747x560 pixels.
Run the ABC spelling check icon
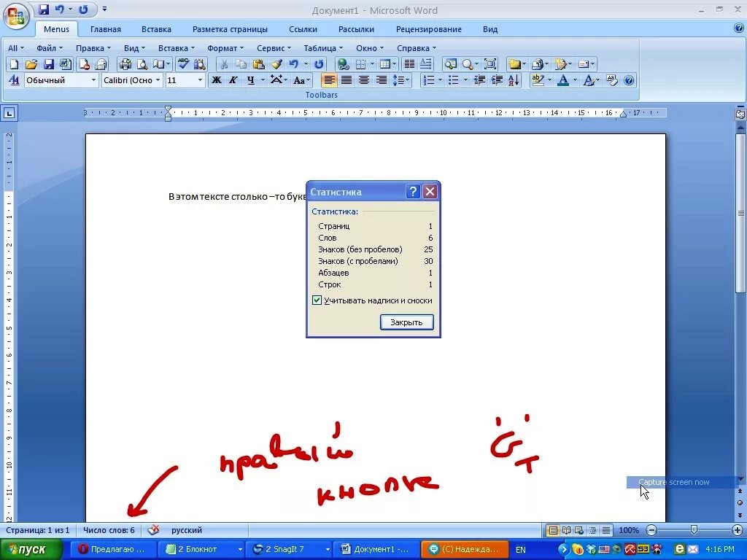183,64
